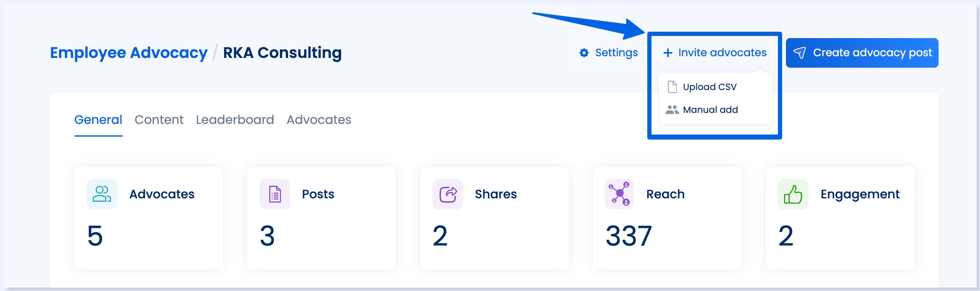The height and width of the screenshot is (291, 980).
Task: Switch to the Leaderboard tab
Action: click(235, 120)
